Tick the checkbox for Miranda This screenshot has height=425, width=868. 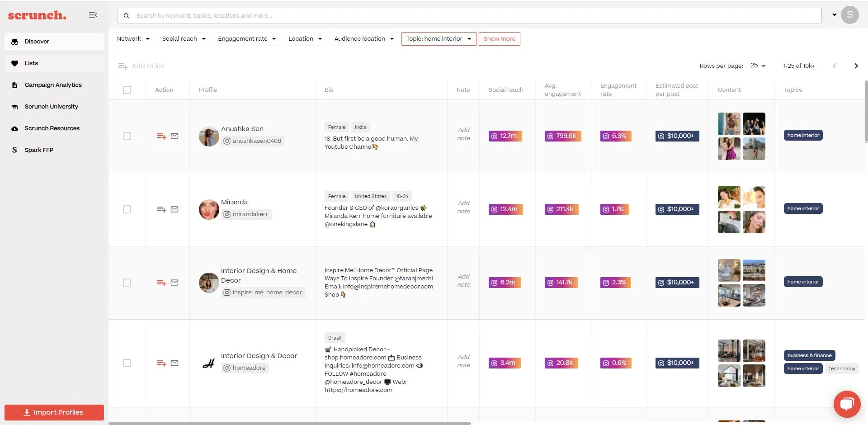127,209
